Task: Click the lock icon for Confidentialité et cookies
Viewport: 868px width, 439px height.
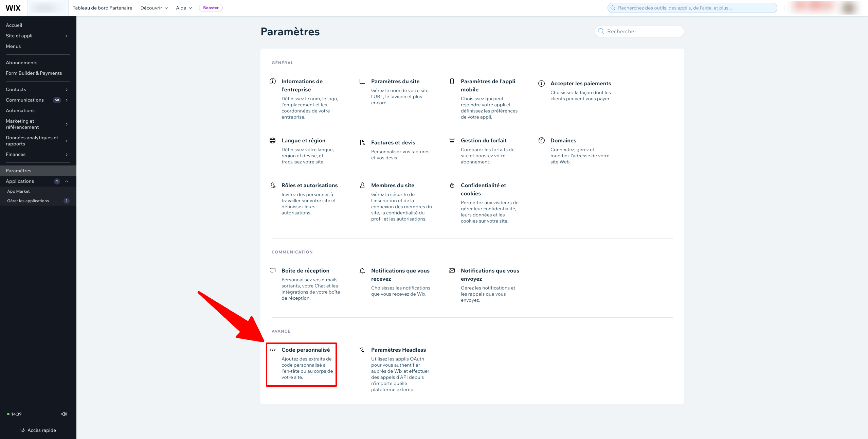Action: pyautogui.click(x=452, y=185)
